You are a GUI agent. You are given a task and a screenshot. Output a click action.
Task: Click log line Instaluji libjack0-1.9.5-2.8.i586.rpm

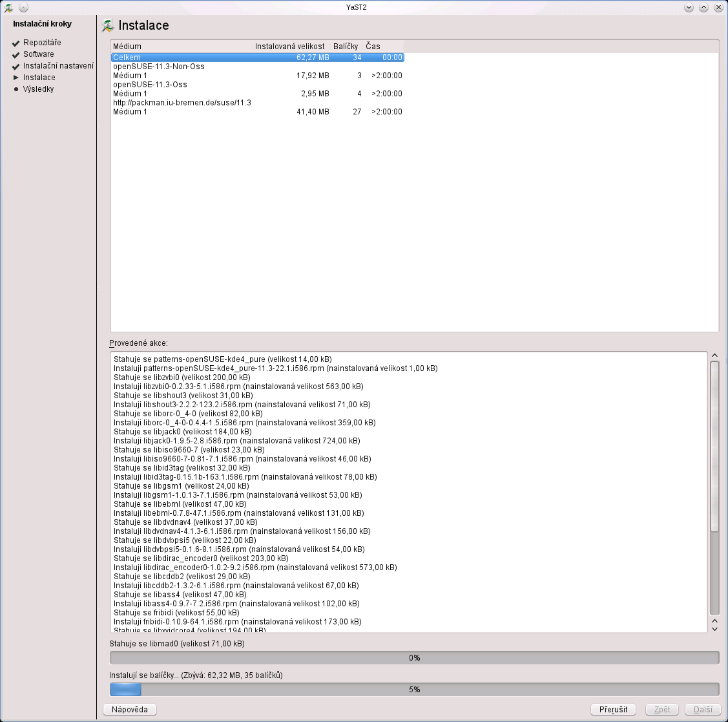click(x=237, y=441)
